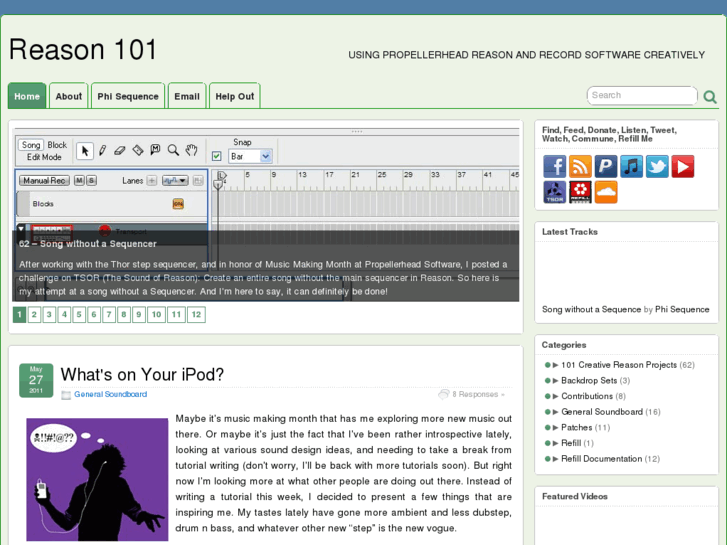Open the orange RSS feed icon
Viewport: 727px width, 545px height.
point(580,167)
